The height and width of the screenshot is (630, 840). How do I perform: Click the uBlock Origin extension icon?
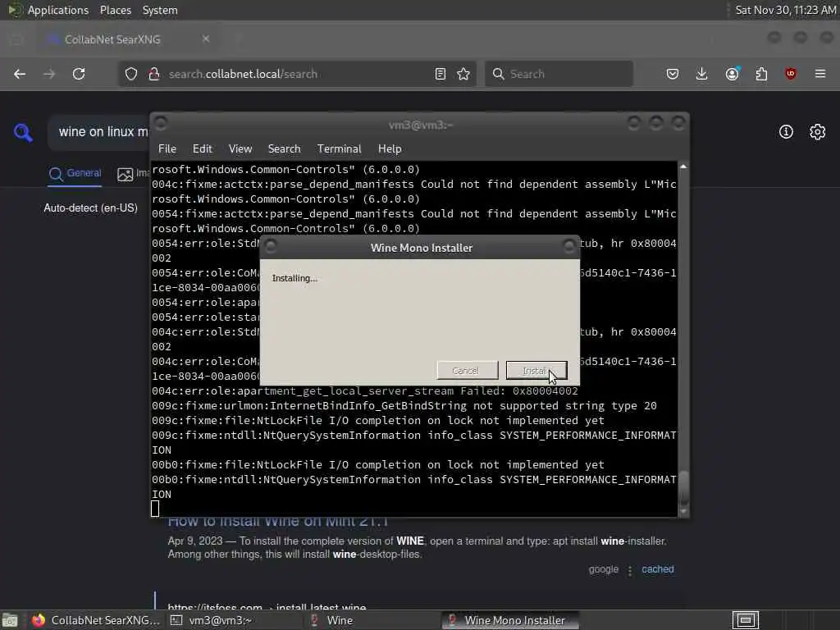coord(791,74)
